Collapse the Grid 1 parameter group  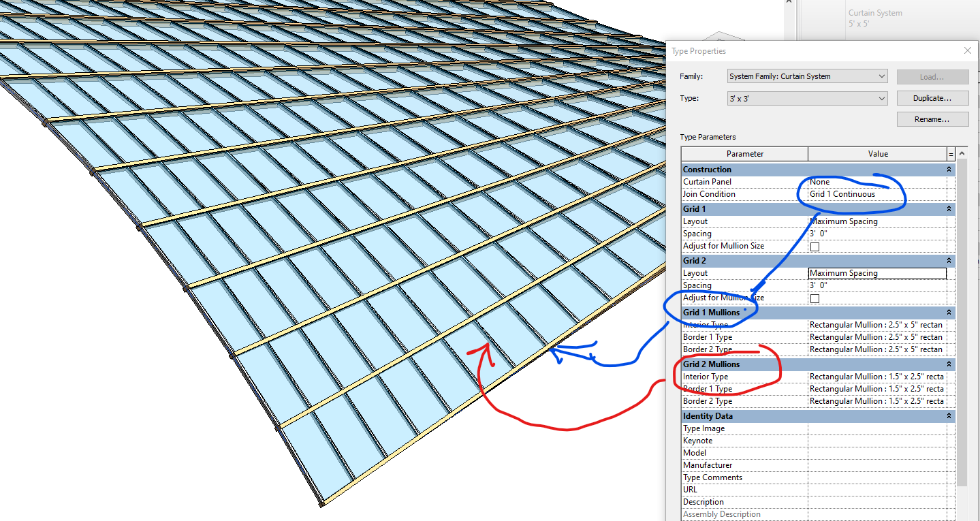(948, 208)
